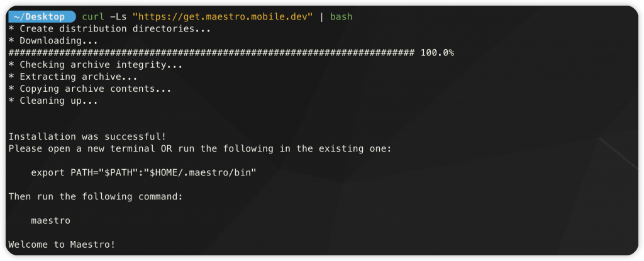Image resolution: width=644 pixels, height=261 pixels.
Task: Click the ~/Desktop prompt badge
Action: point(42,17)
